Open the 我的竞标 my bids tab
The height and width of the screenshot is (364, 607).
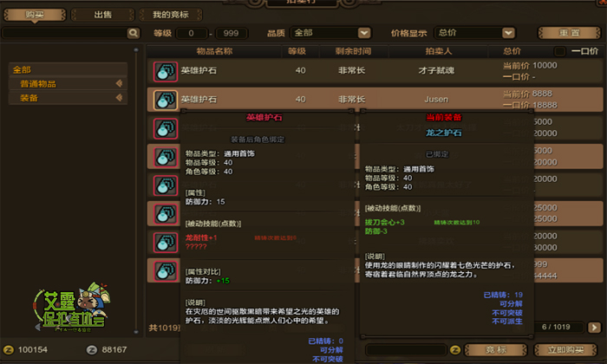171,15
